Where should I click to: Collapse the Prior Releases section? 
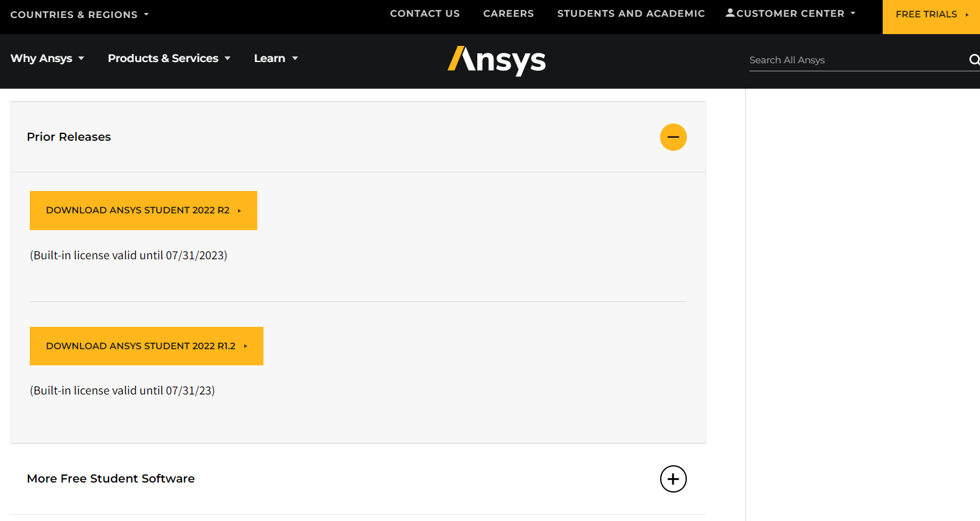673,137
